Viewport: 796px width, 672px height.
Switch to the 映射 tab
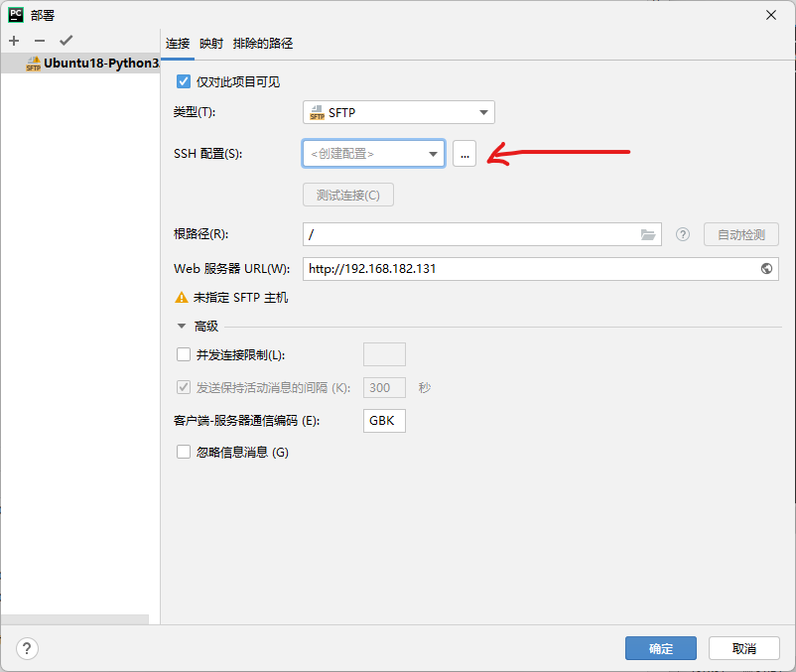click(x=211, y=44)
